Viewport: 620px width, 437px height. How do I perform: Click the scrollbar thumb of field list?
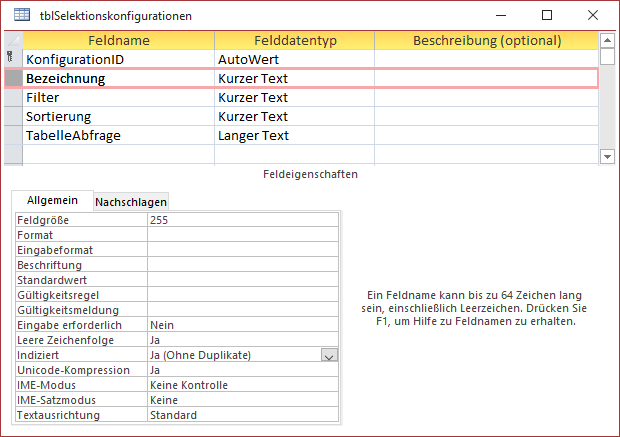[607, 56]
